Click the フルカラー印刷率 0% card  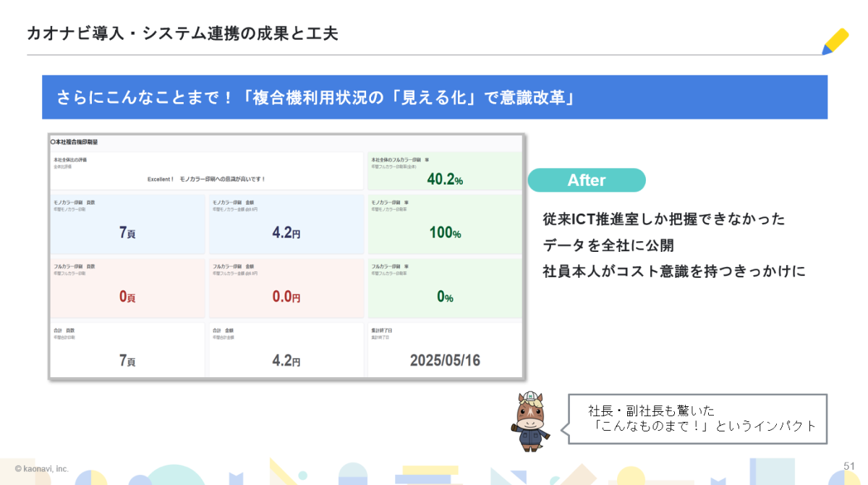click(x=444, y=288)
